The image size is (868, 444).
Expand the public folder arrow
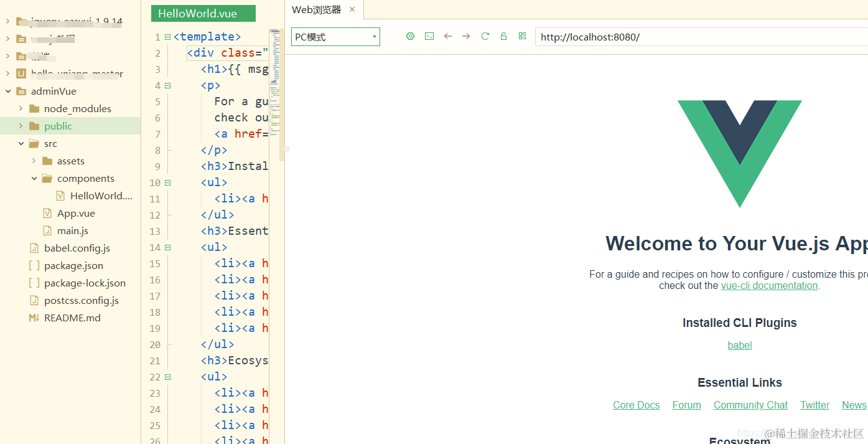[x=21, y=126]
